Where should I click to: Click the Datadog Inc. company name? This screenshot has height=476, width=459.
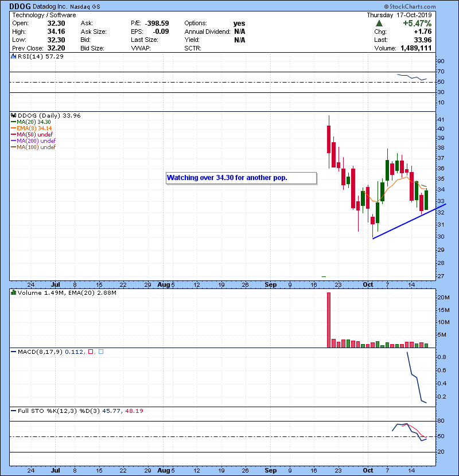tap(50, 6)
